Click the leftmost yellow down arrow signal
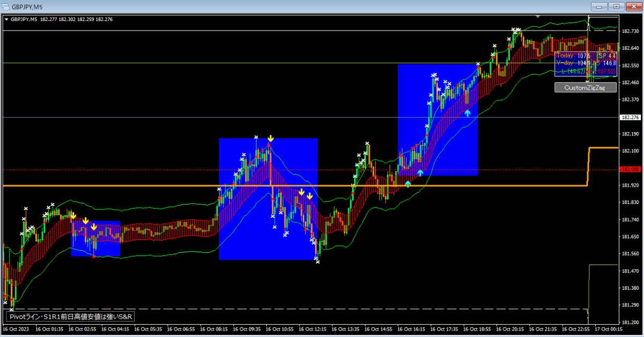 [73, 216]
